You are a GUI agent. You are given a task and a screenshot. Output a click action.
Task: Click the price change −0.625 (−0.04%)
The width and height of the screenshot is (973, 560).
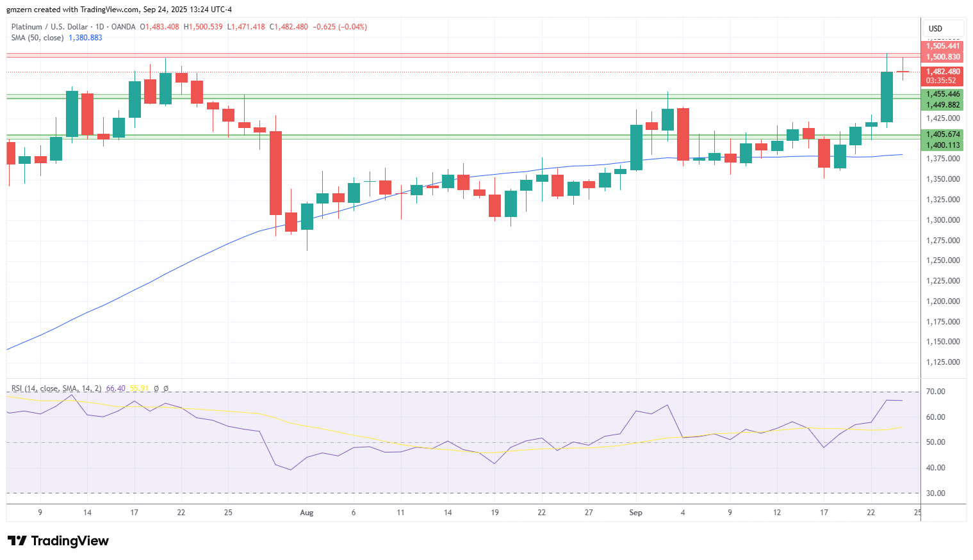[x=339, y=27]
